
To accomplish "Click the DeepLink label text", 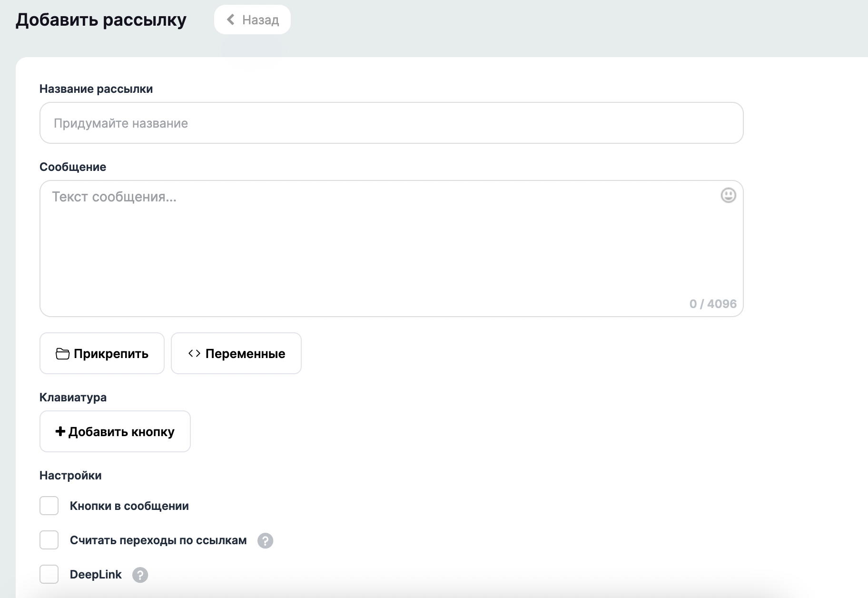I will point(96,575).
